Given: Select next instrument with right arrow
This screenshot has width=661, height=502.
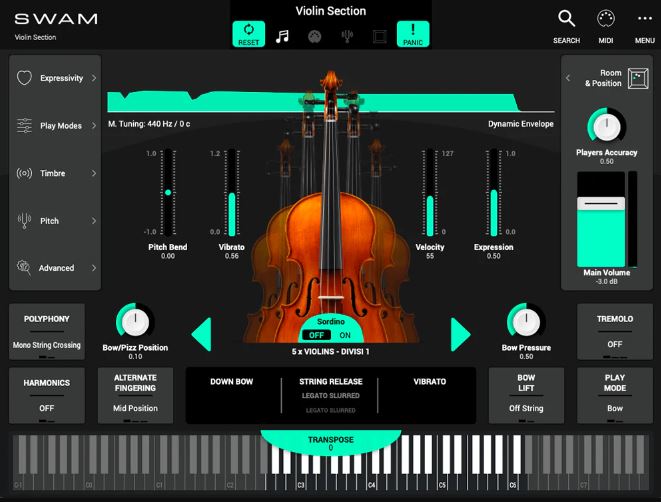Looking at the screenshot, I should pyautogui.click(x=460, y=334).
